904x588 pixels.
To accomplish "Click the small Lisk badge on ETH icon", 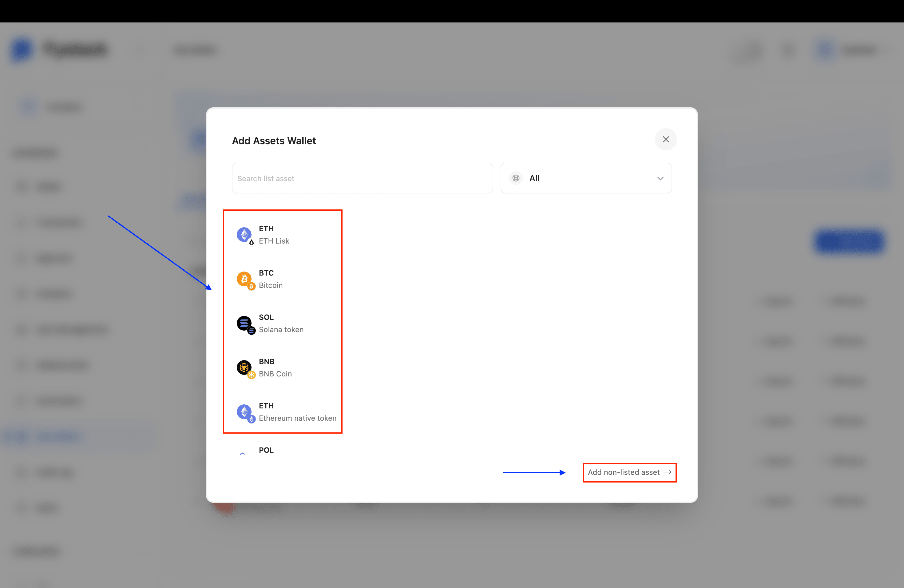I will click(251, 242).
